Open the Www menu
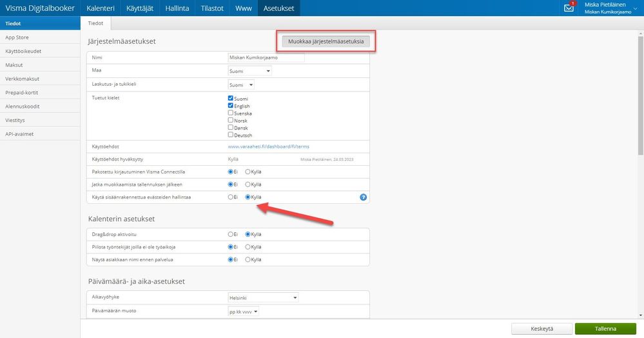The width and height of the screenshot is (644, 338). coord(244,8)
